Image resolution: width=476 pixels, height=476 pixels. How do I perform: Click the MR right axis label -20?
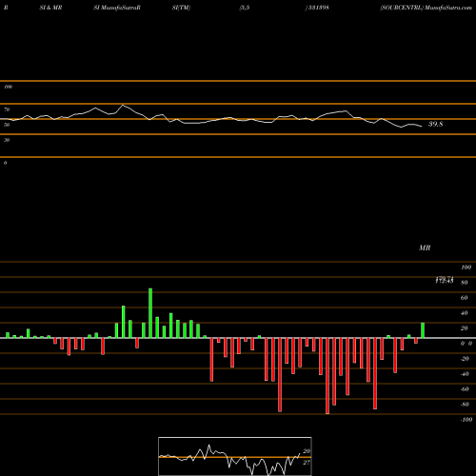[x=465, y=359]
